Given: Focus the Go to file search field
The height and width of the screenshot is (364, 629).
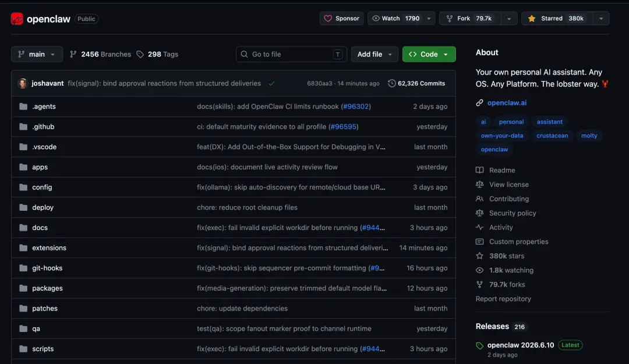Looking at the screenshot, I should (x=291, y=54).
